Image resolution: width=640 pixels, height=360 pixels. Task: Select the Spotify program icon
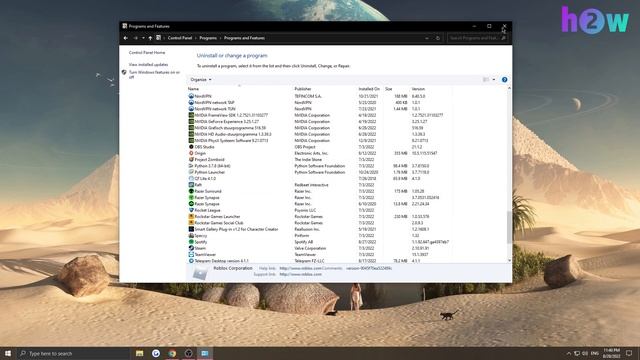tap(191, 242)
